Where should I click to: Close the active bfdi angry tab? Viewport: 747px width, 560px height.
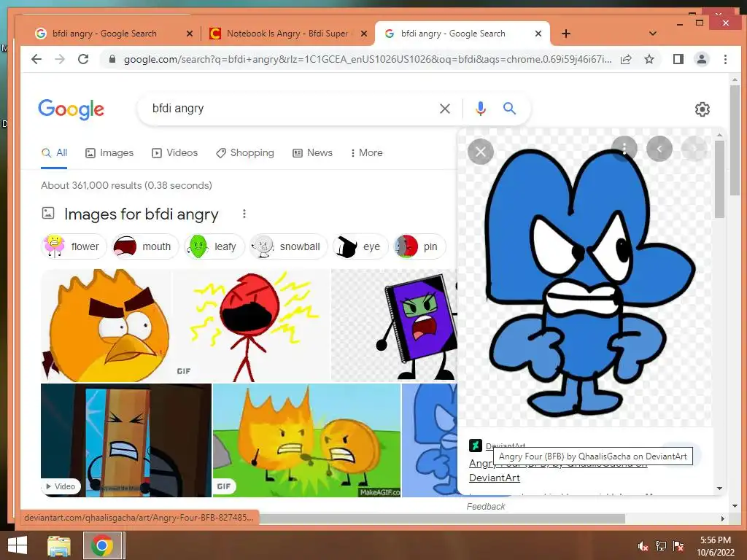click(538, 34)
